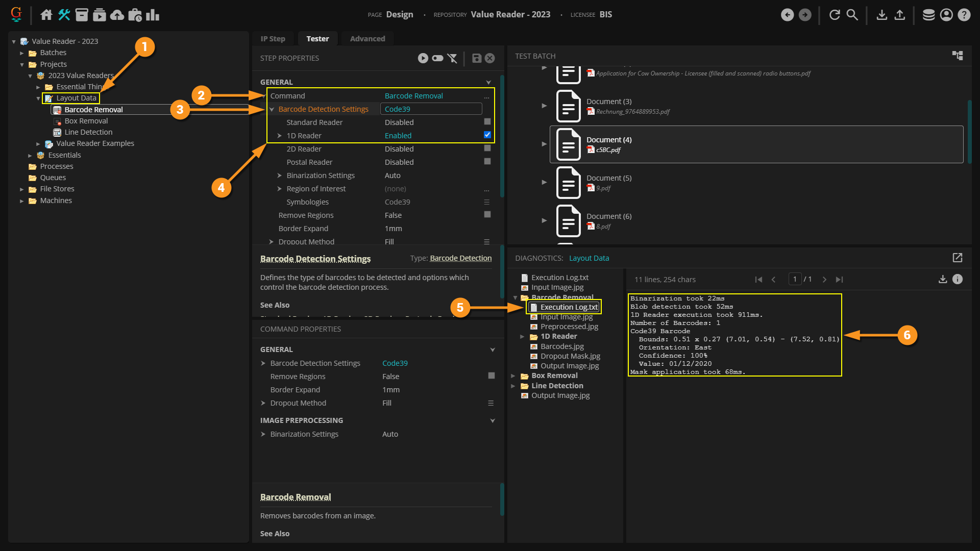Screen dimensions: 980x551
Task: Disable the 1D Reader checkbox
Action: (487, 135)
